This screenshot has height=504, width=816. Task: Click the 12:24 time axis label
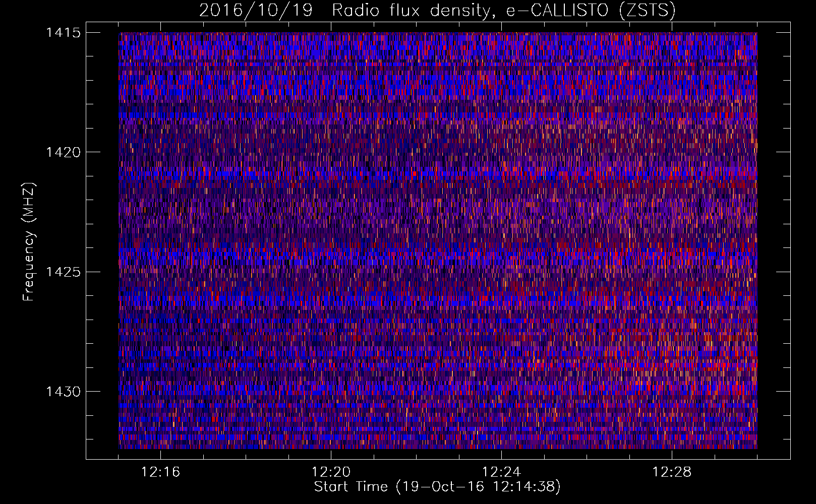coord(501,472)
